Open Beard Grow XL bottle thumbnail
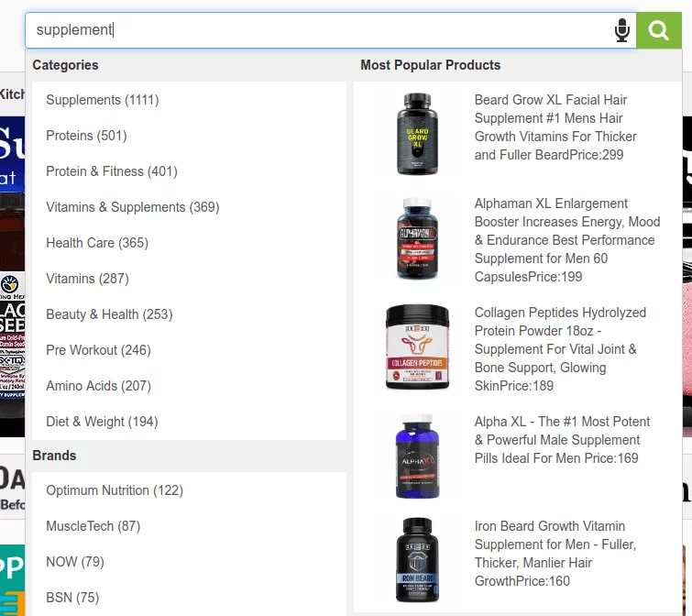The width and height of the screenshot is (692, 616). [x=417, y=133]
